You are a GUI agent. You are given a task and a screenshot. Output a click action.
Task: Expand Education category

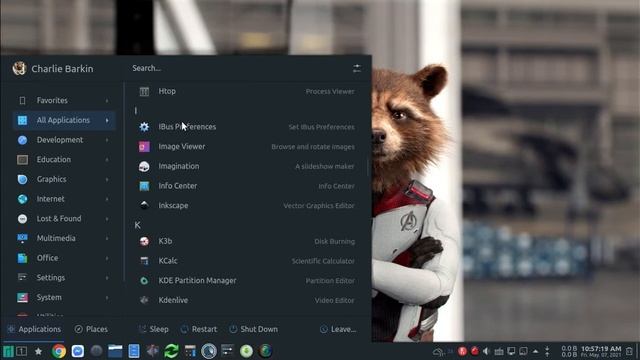(107, 160)
